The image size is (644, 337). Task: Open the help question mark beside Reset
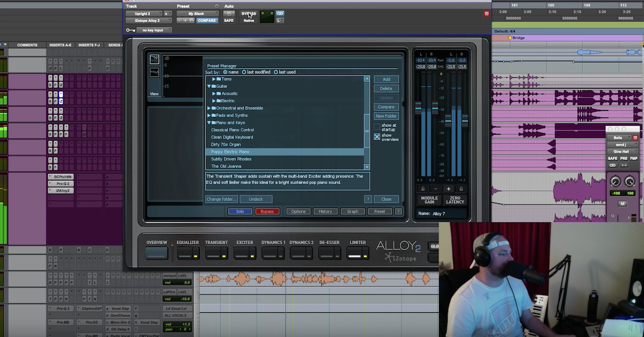coord(398,211)
